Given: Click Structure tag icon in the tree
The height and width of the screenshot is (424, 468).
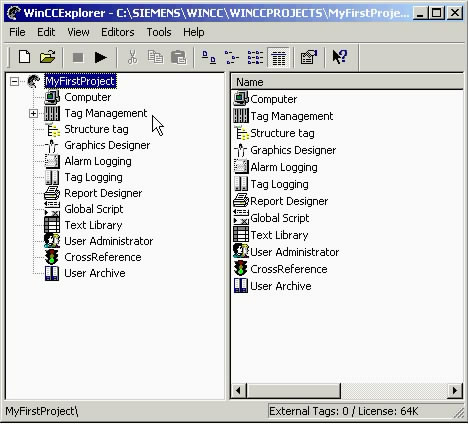Looking at the screenshot, I should [x=52, y=129].
